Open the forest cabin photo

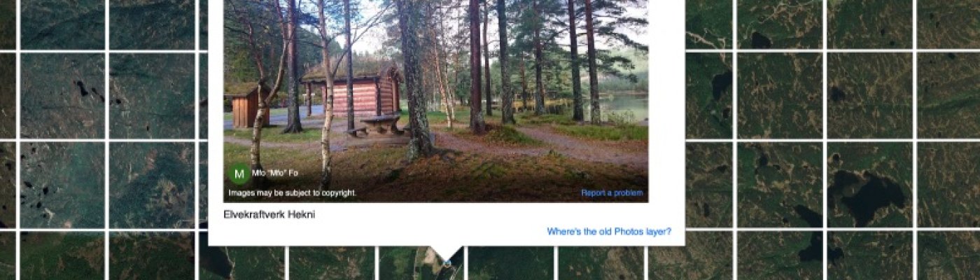click(435, 101)
